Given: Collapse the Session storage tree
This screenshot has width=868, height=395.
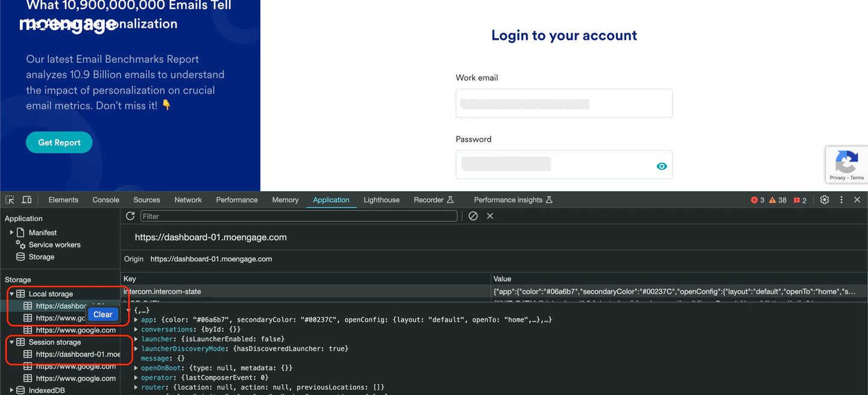Looking at the screenshot, I should click(x=11, y=342).
